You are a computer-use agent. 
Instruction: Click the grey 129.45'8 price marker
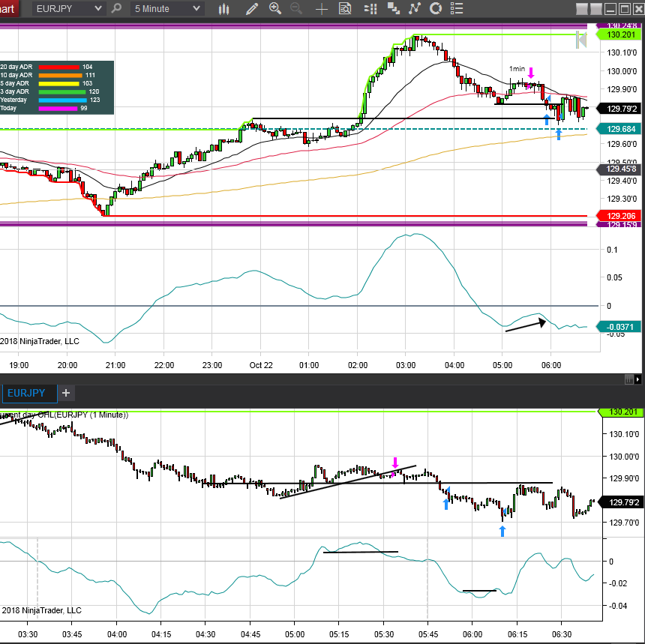pos(618,169)
